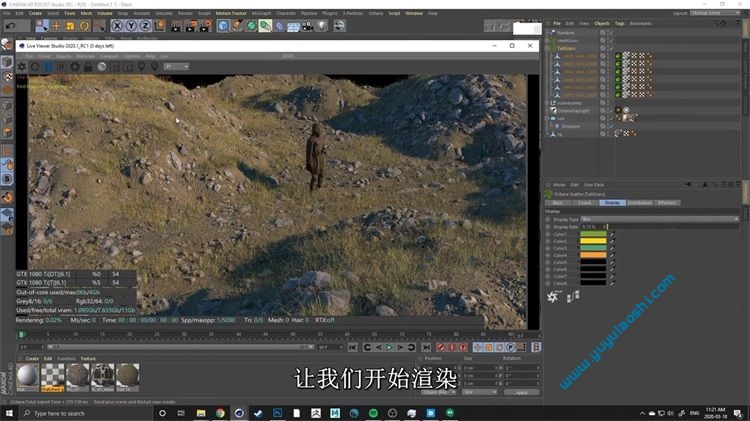Open the Tools menu
Viewport: 750px width, 421px height.
(x=70, y=13)
